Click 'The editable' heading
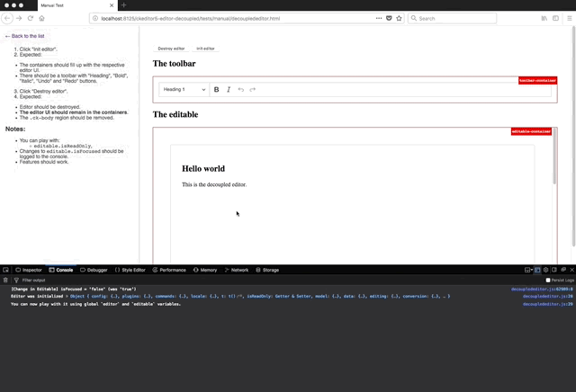Image resolution: width=576 pixels, height=392 pixels. (x=175, y=114)
